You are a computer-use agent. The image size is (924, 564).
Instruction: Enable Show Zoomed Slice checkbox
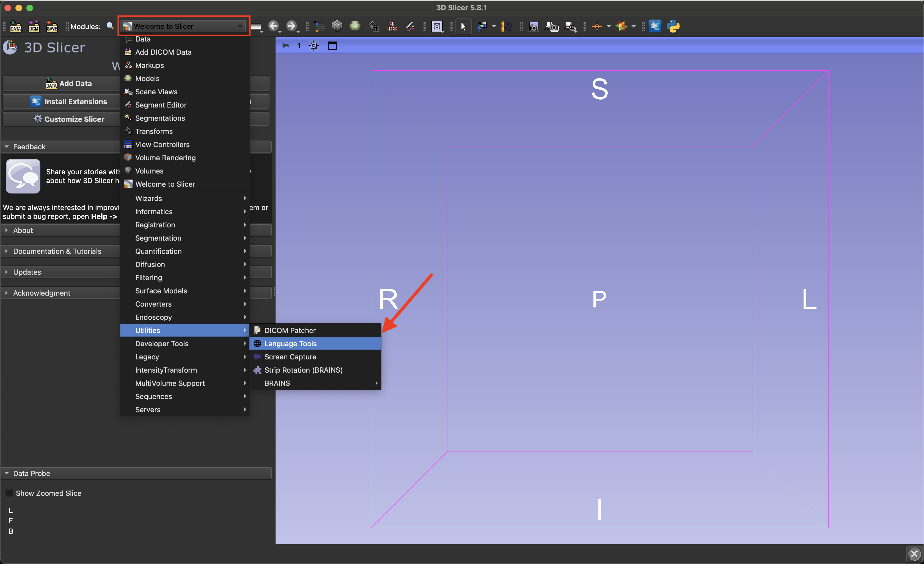pos(10,493)
